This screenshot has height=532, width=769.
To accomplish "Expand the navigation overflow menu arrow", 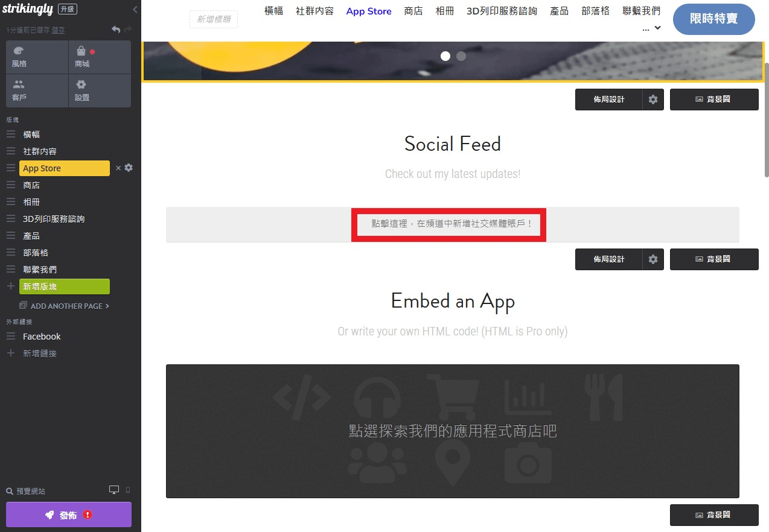I will pos(657,28).
